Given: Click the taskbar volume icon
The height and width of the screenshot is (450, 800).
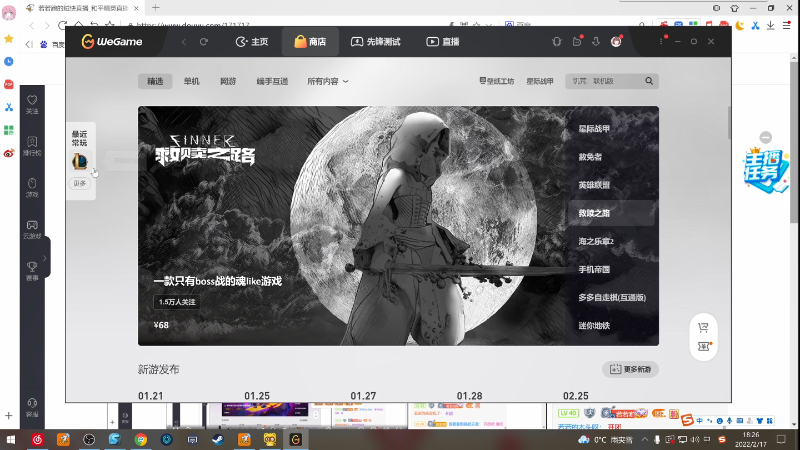Looking at the screenshot, I should click(694, 439).
